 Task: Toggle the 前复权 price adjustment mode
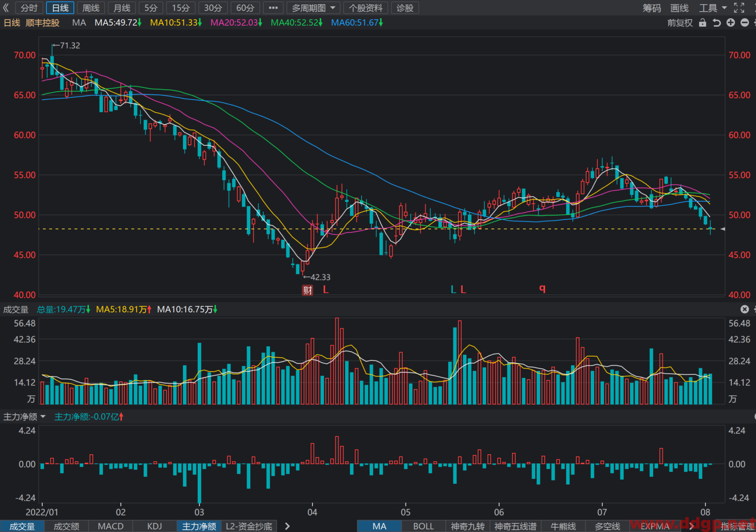pos(680,22)
